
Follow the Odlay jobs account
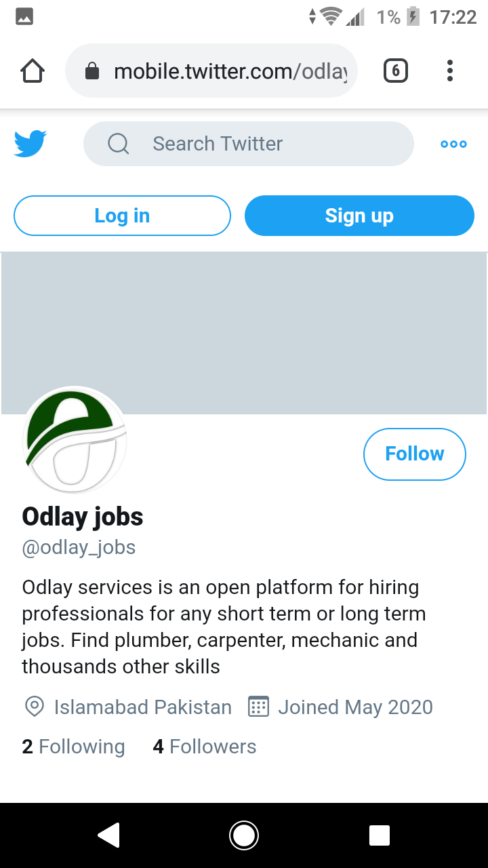click(414, 454)
